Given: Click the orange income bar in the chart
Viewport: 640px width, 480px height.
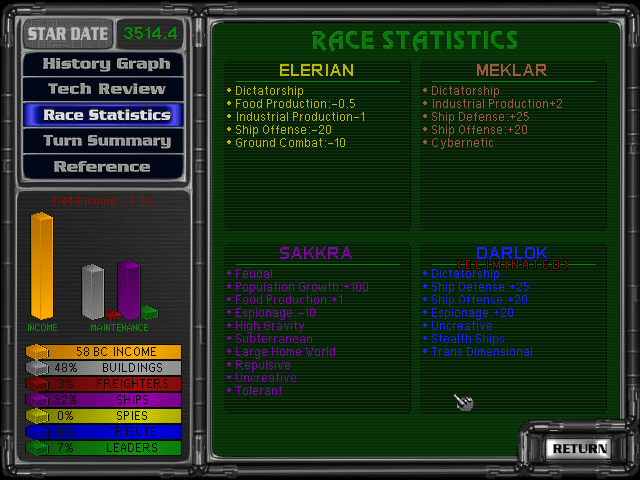Looking at the screenshot, I should point(42,266).
